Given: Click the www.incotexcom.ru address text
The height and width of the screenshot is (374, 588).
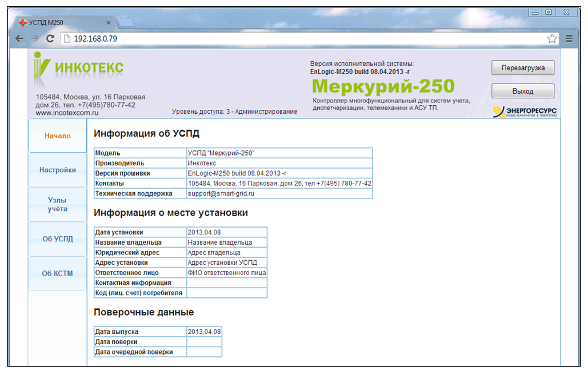Looking at the screenshot, I should point(67,113).
